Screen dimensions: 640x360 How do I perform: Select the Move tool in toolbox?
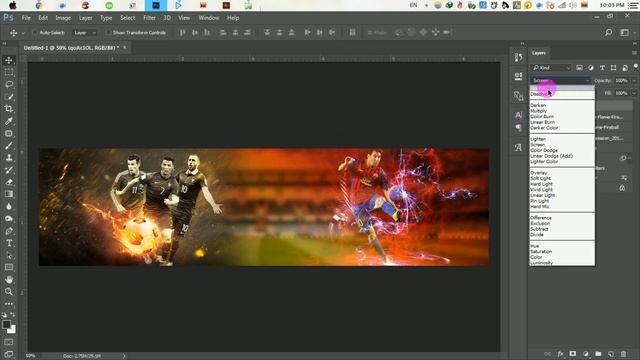coord(9,60)
